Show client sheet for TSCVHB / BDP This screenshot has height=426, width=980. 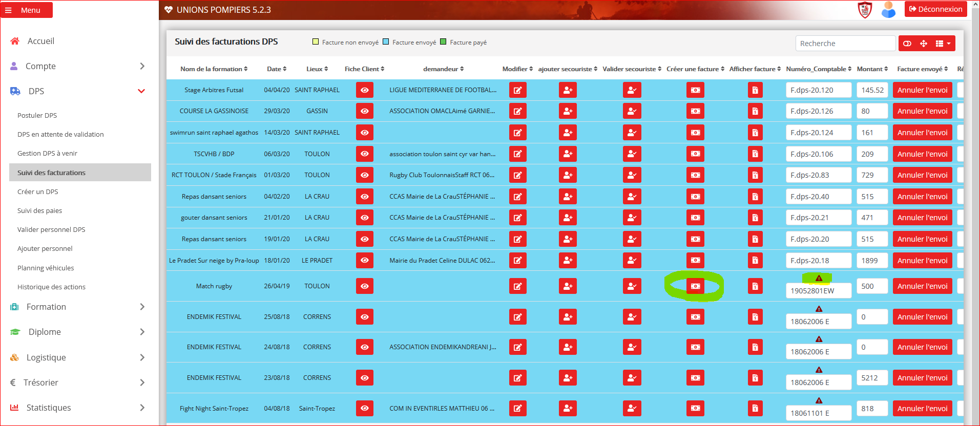(364, 154)
